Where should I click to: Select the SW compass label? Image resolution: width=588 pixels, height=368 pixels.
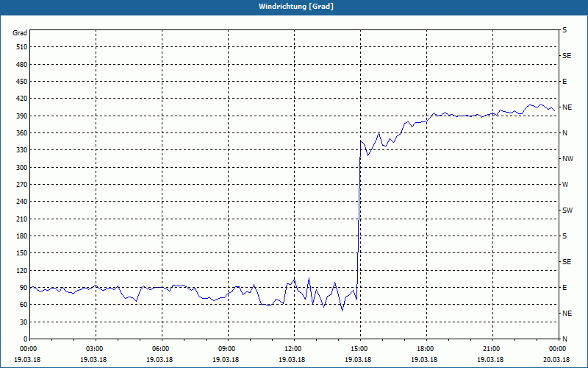567,210
